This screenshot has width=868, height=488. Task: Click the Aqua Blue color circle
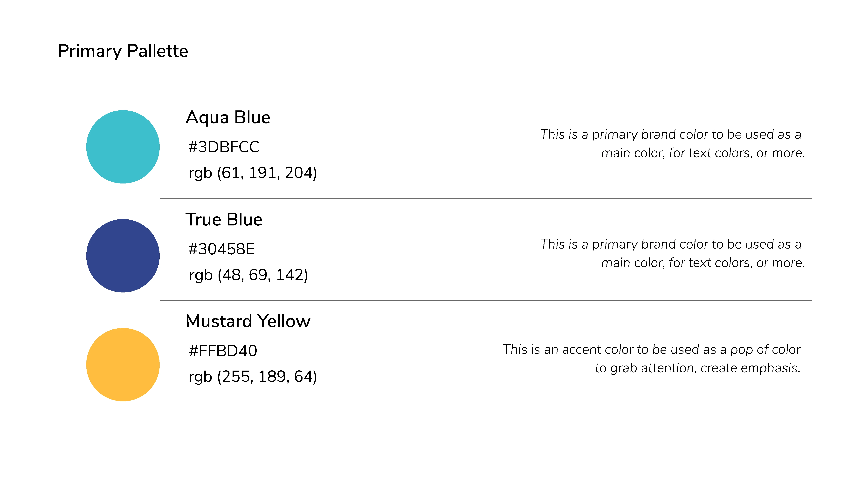123,147
